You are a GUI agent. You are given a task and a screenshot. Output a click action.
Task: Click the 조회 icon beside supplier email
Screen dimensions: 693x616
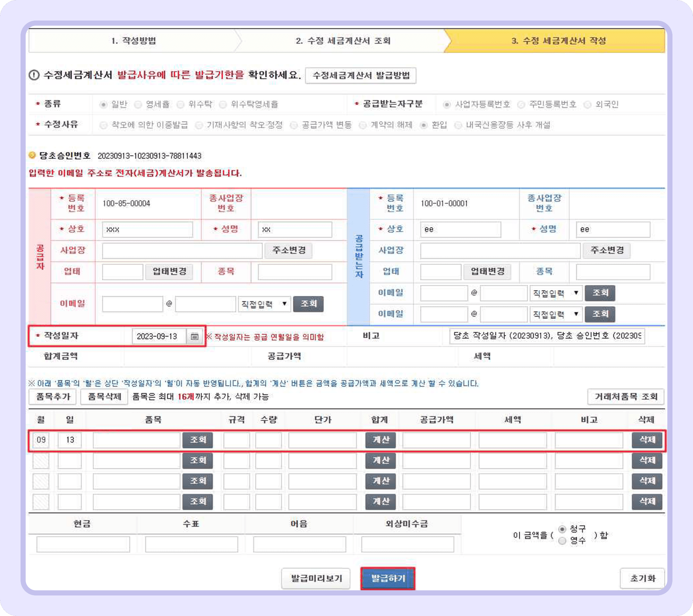point(308,304)
